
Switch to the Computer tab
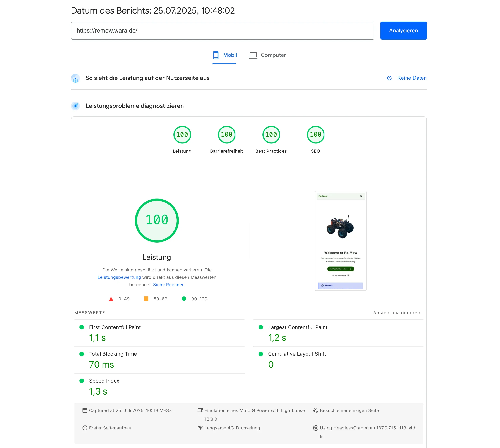[x=273, y=55]
